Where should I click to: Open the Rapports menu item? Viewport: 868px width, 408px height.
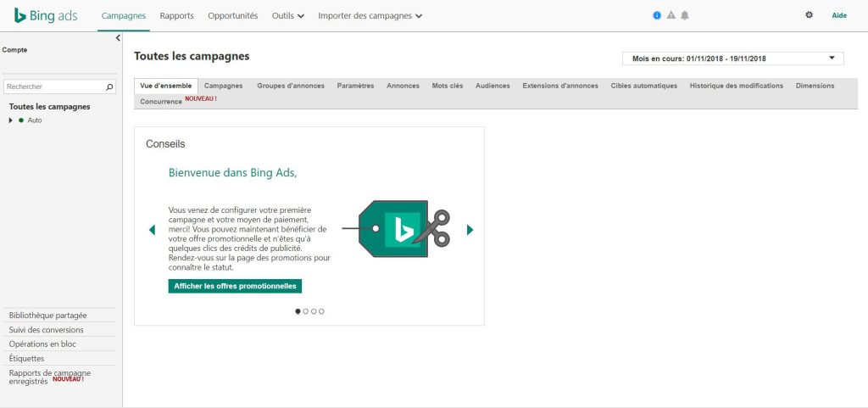tap(176, 15)
